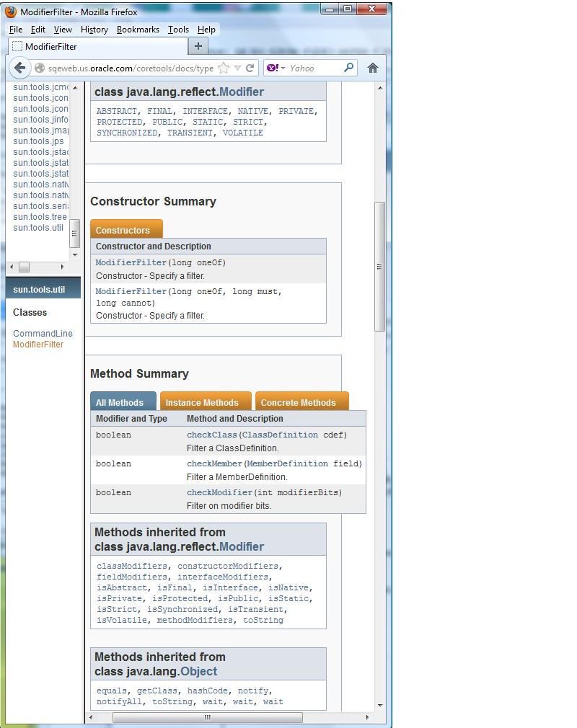This screenshot has height=728, width=577.
Task: Switch to the Instance Methods tab
Action: pos(202,402)
